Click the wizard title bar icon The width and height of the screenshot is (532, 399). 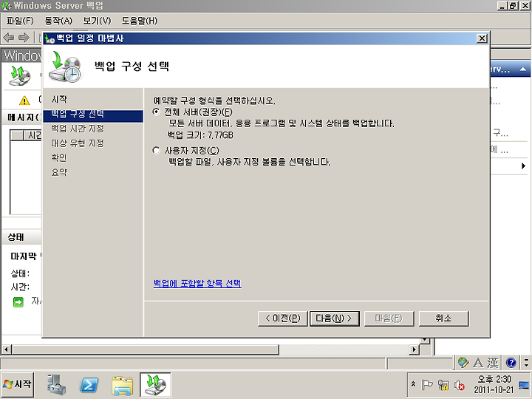pos(50,38)
